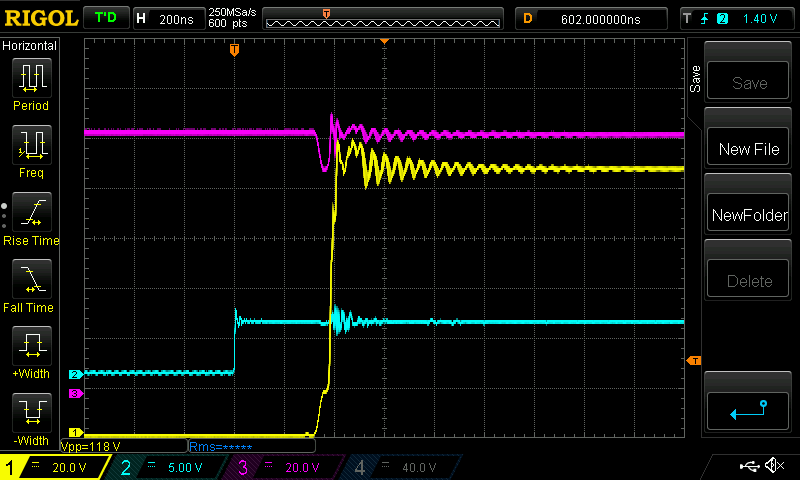Select the Freq measurement icon
Screen dimensions: 800x480
(x=31, y=145)
